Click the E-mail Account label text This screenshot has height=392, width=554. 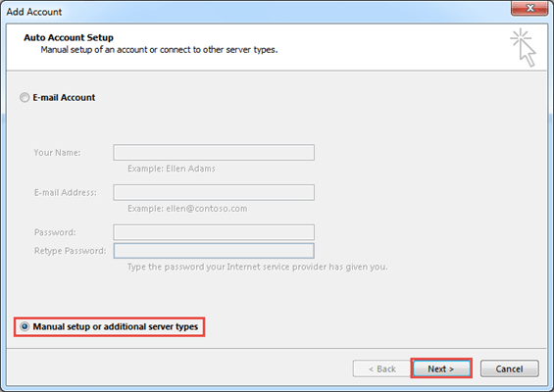[x=64, y=97]
